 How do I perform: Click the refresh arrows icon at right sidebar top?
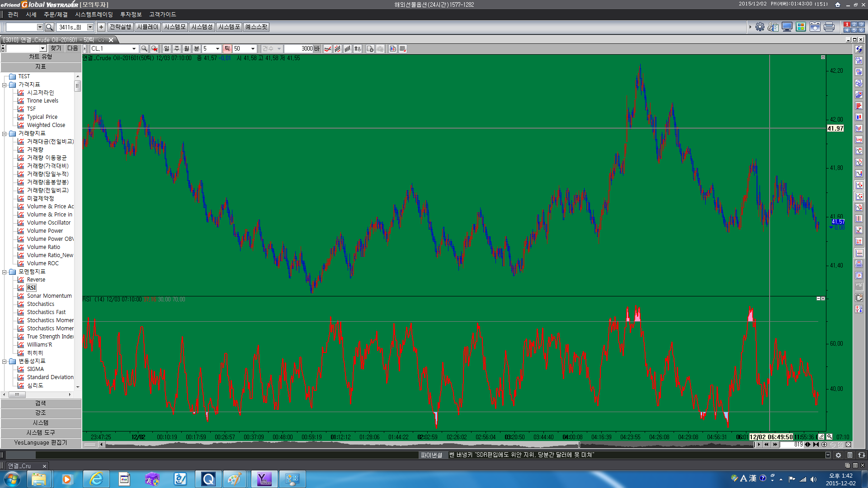point(859,49)
